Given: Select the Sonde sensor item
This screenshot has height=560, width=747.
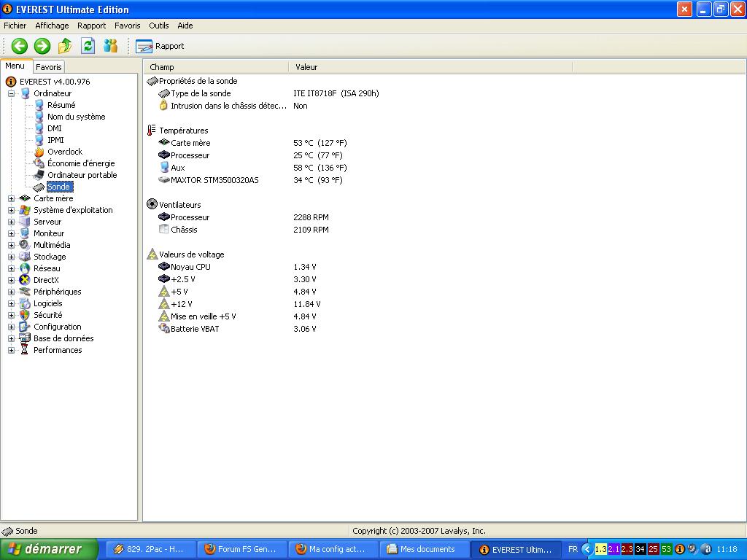Looking at the screenshot, I should (x=59, y=187).
